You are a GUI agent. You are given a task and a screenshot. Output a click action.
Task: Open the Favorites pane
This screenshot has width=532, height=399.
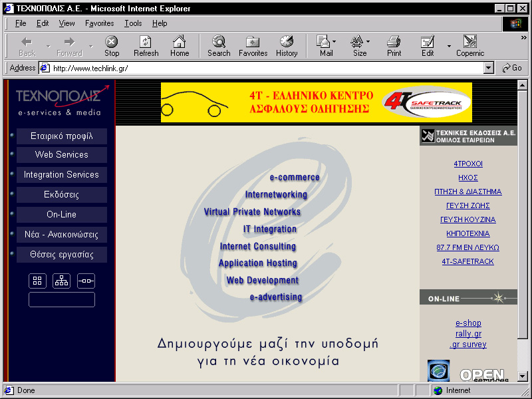(253, 46)
